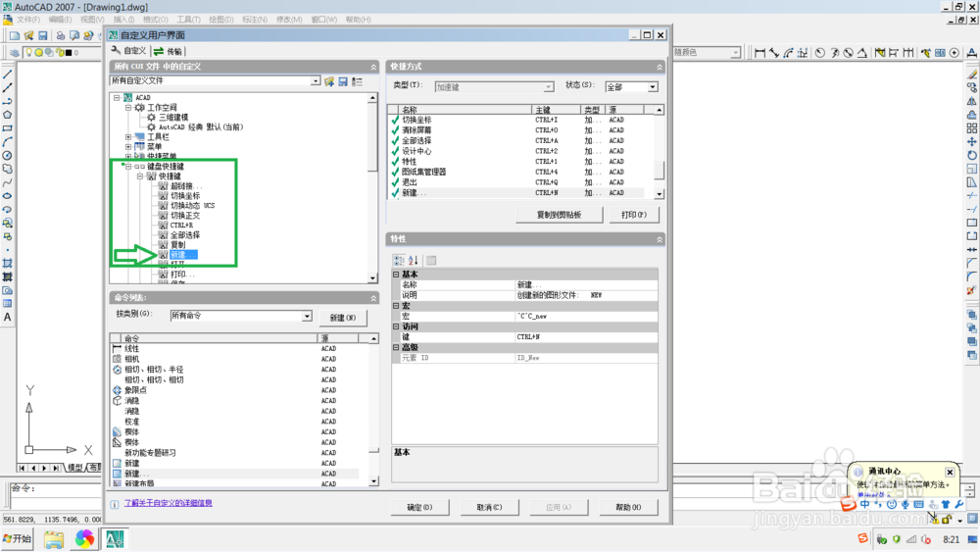Collapse the 访问 property group
980x552 pixels.
click(396, 326)
